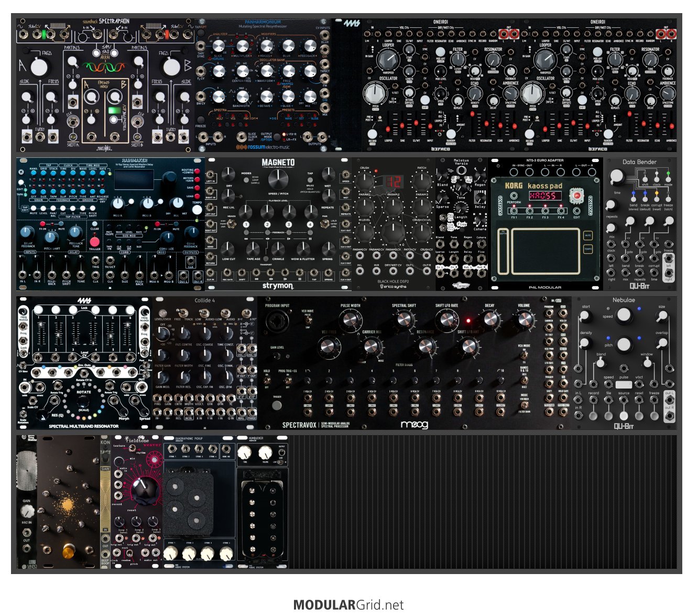Screen dimensions: 698x616
Task: Click the Make Noise logo on the Spectraphon
Action: click(104, 147)
